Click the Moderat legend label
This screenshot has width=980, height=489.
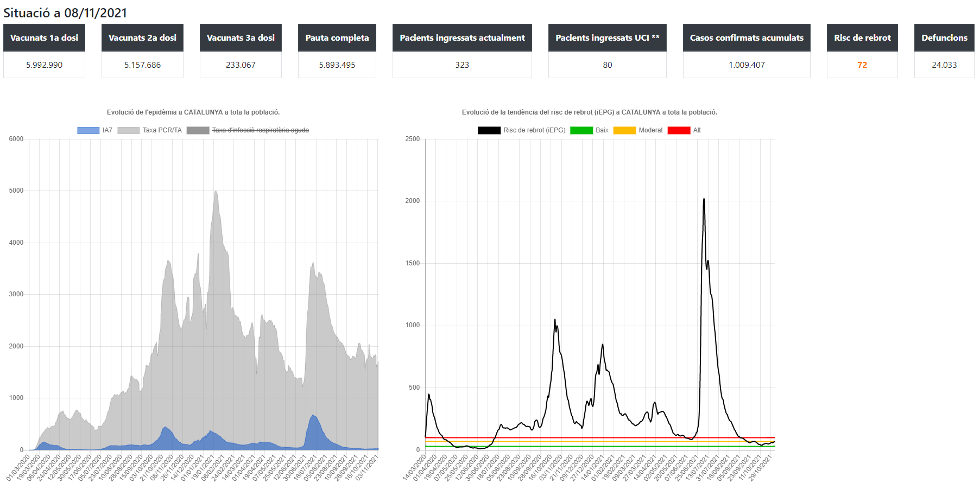click(x=650, y=130)
